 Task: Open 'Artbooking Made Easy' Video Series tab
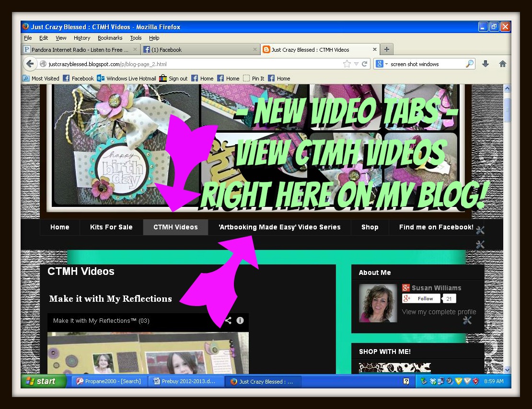[279, 227]
